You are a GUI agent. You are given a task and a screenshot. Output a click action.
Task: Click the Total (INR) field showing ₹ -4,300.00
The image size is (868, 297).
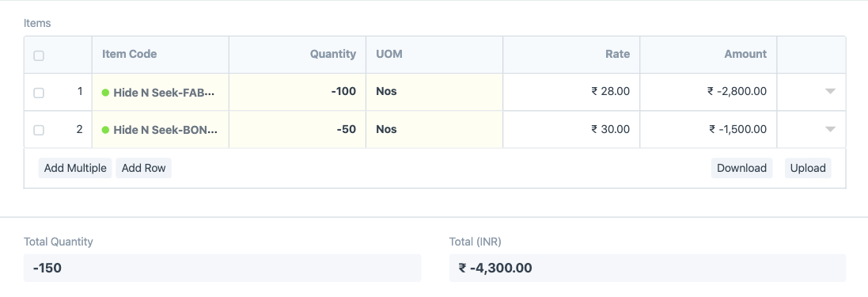tap(648, 268)
